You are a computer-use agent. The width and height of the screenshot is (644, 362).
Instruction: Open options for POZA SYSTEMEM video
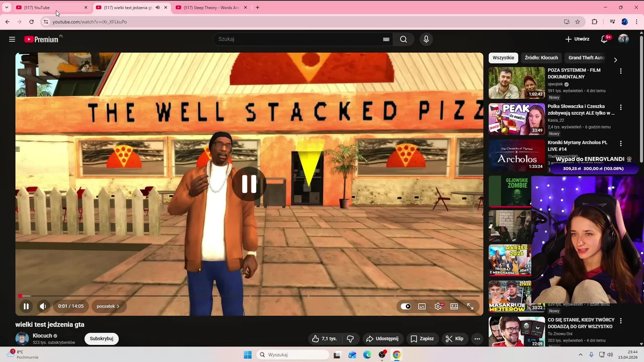(621, 71)
